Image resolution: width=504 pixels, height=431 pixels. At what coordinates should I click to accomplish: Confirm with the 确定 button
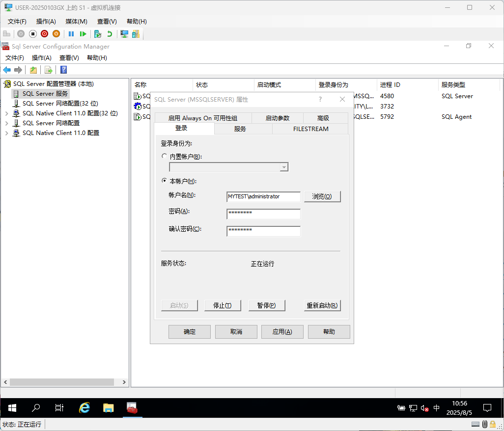190,332
